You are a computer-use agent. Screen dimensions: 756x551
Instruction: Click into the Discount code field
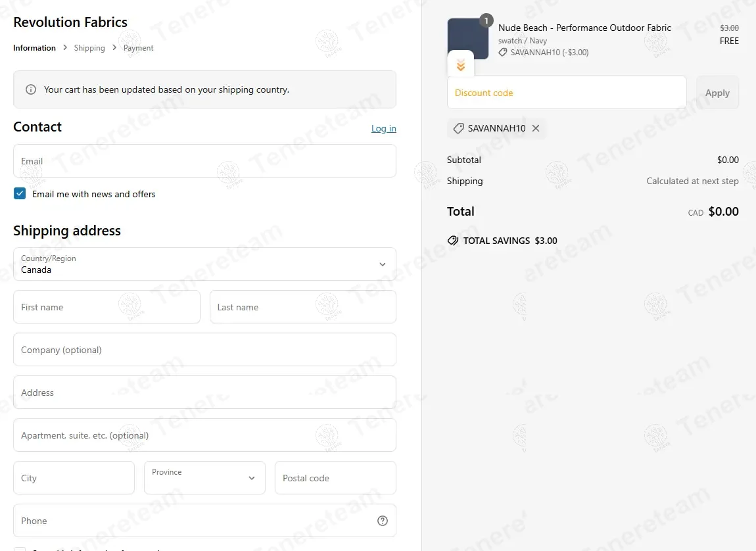[x=566, y=93]
